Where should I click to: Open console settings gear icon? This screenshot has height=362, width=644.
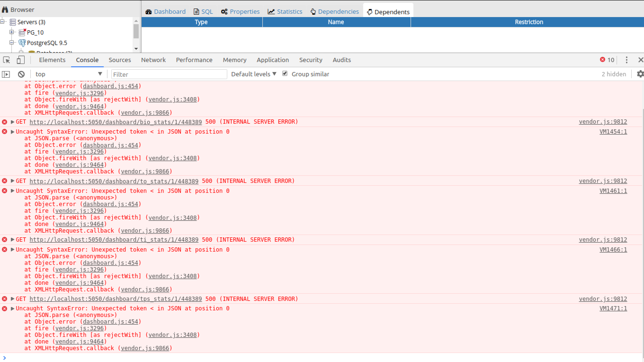coord(640,74)
